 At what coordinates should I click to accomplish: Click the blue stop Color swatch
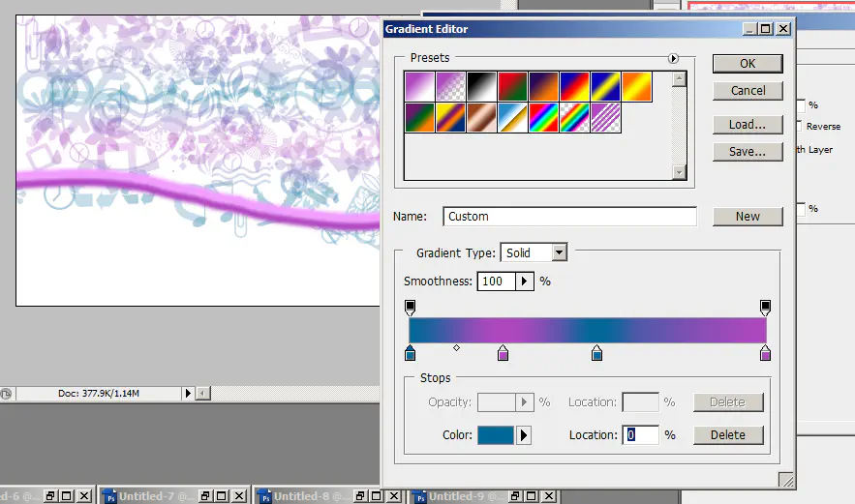494,435
